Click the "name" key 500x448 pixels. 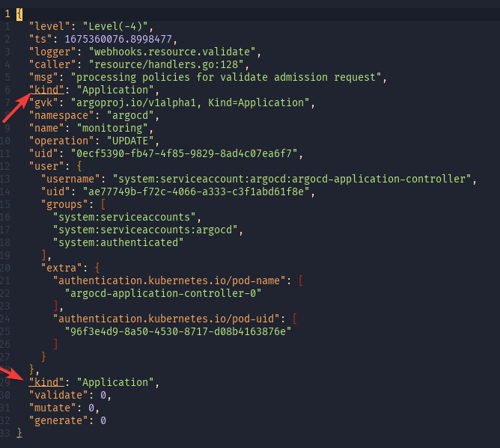(46, 128)
